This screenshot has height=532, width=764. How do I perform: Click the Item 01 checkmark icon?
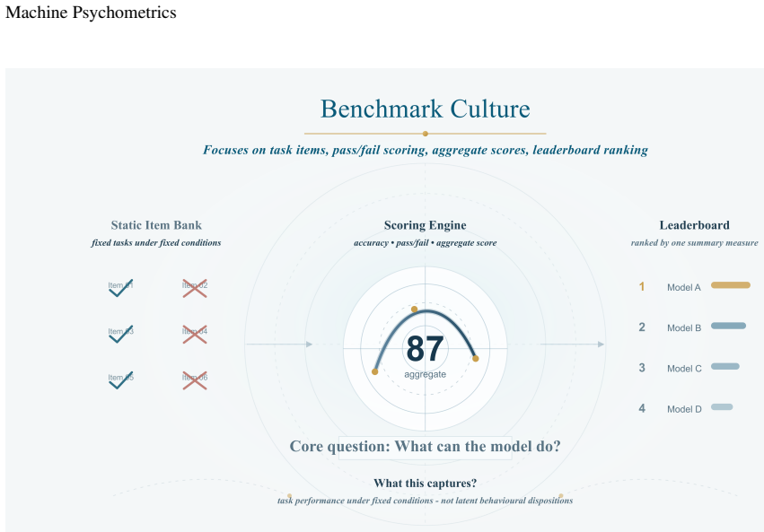121,288
